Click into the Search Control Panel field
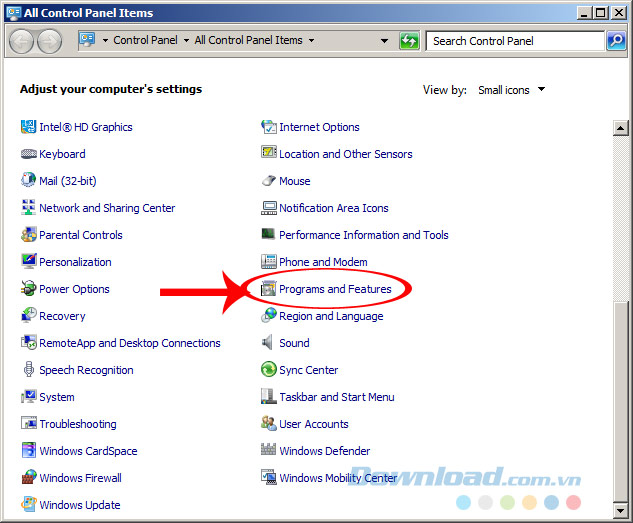Viewport: 633px width, 523px height. click(516, 41)
